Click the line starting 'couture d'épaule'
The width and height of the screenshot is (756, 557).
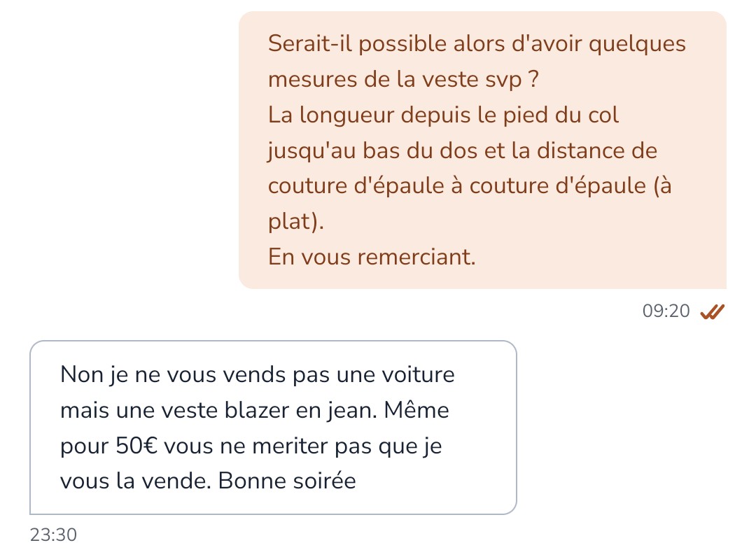469,186
